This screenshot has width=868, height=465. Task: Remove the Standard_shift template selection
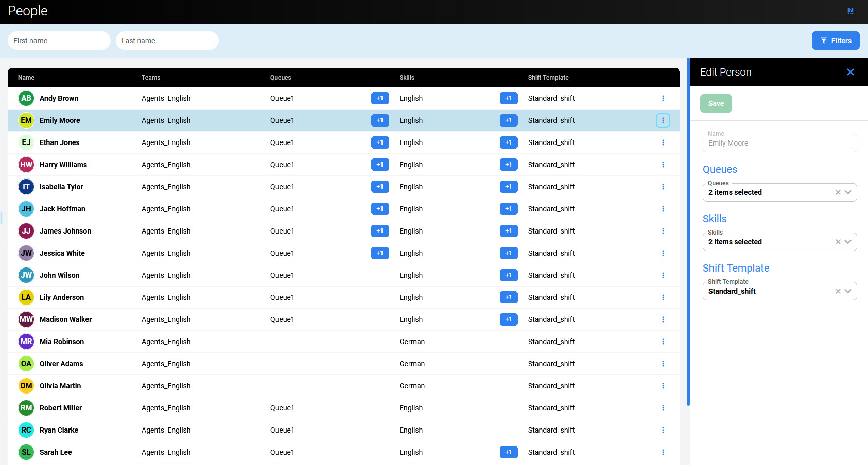tap(838, 291)
